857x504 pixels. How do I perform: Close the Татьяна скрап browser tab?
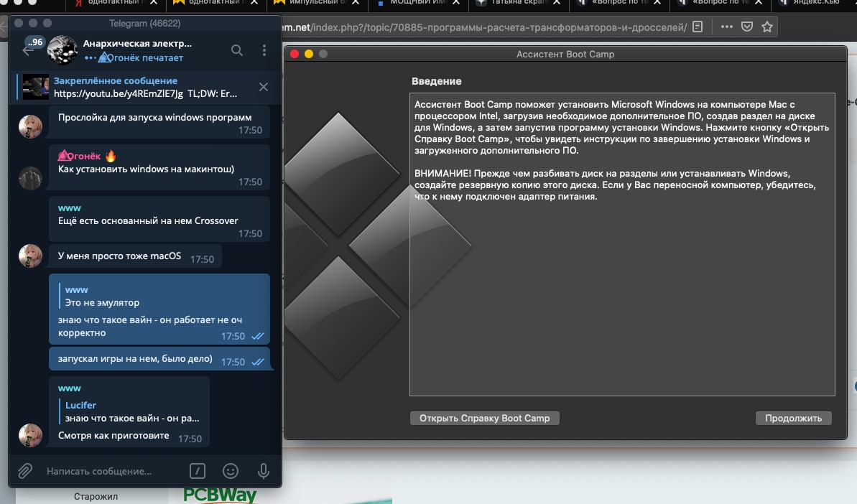tap(557, 3)
